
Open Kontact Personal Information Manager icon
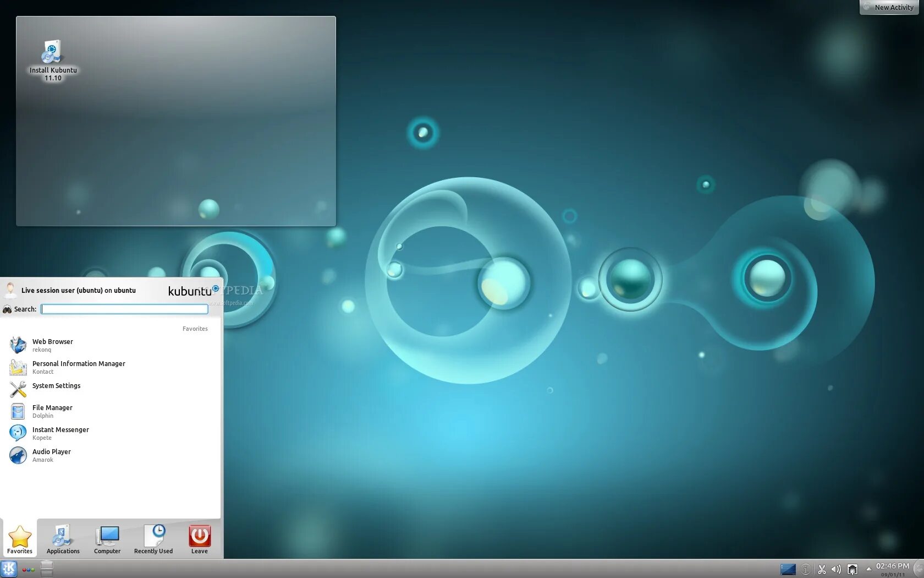pyautogui.click(x=18, y=367)
